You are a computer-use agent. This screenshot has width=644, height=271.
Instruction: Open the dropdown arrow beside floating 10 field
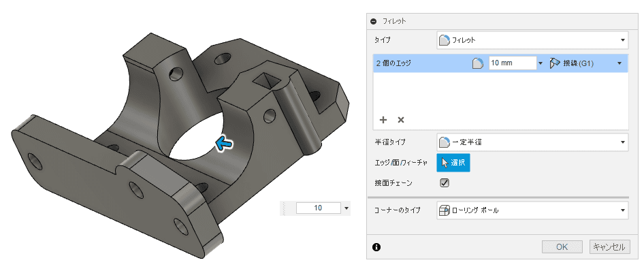347,208
